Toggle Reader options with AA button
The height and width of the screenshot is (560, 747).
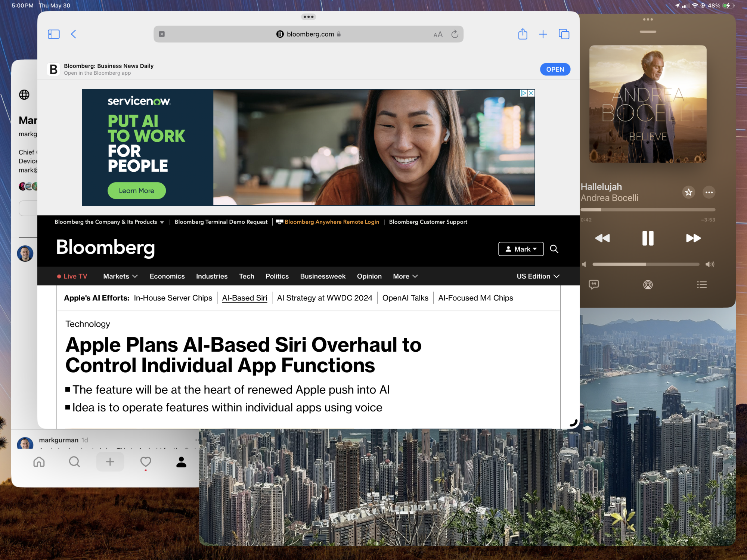click(x=438, y=35)
